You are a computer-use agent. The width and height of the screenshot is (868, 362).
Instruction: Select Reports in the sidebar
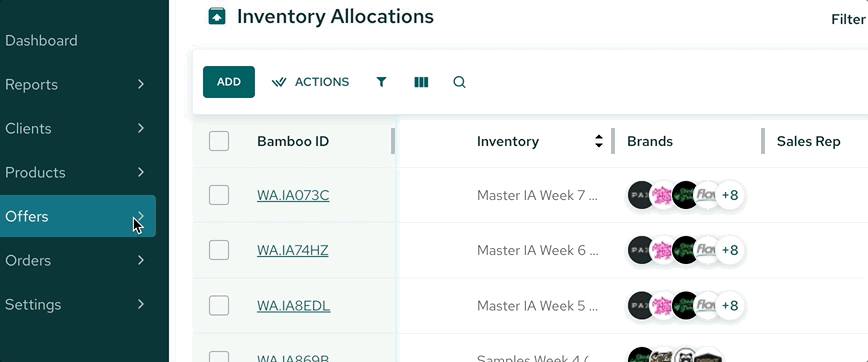tap(32, 85)
